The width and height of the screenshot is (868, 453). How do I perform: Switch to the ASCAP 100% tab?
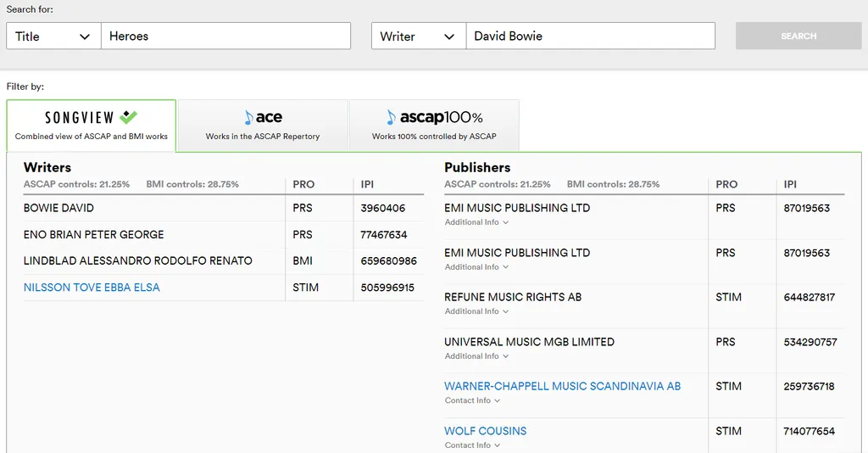coord(435,126)
